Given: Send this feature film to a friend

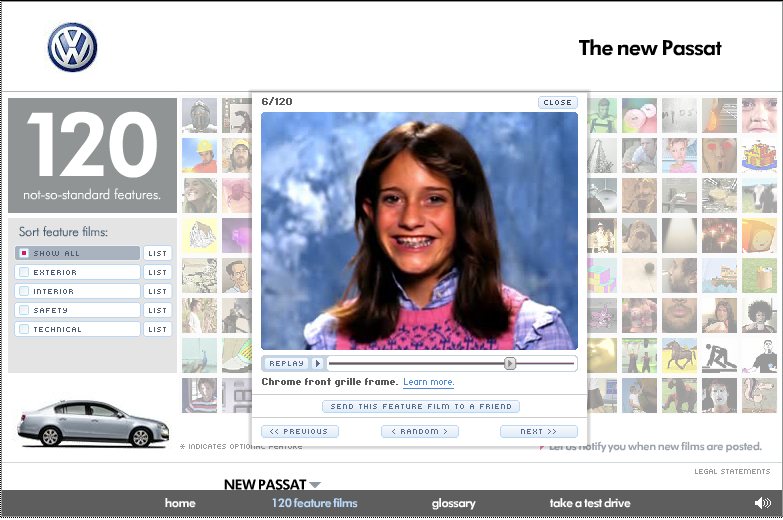Looking at the screenshot, I should coord(421,407).
